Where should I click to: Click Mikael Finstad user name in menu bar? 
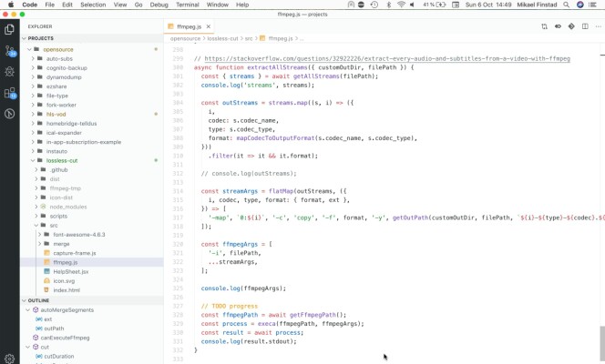click(x=537, y=5)
